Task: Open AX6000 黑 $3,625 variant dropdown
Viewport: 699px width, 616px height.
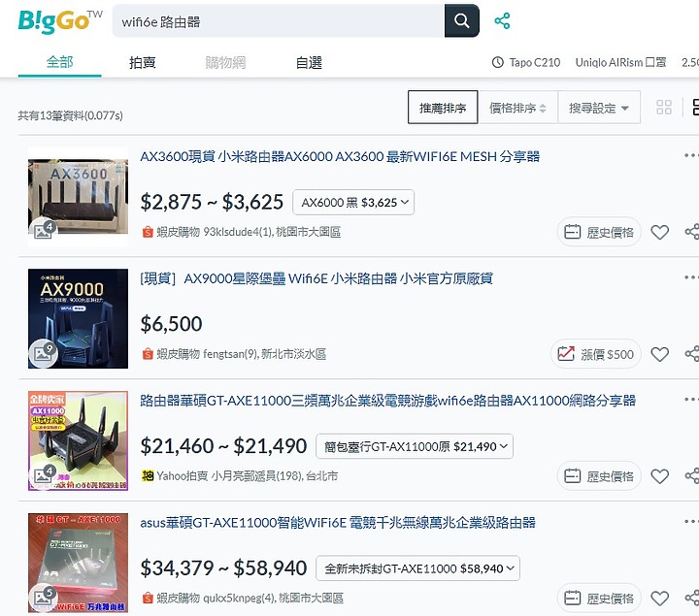Action: pos(353,202)
